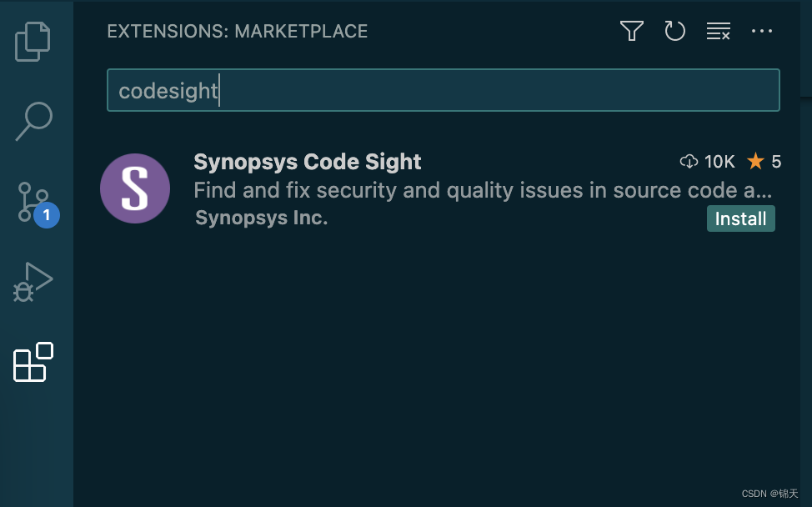Open the extensions filter options
The image size is (812, 507).
coord(631,31)
